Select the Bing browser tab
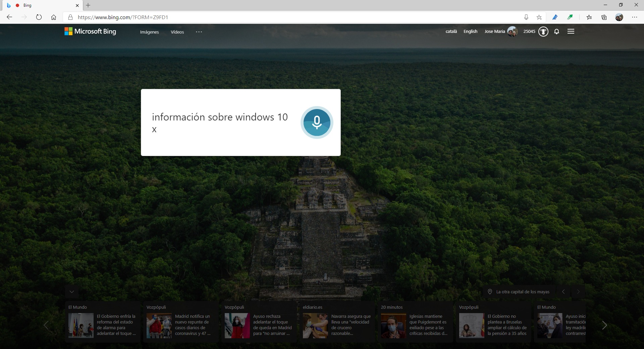This screenshot has width=644, height=349. 42,5
